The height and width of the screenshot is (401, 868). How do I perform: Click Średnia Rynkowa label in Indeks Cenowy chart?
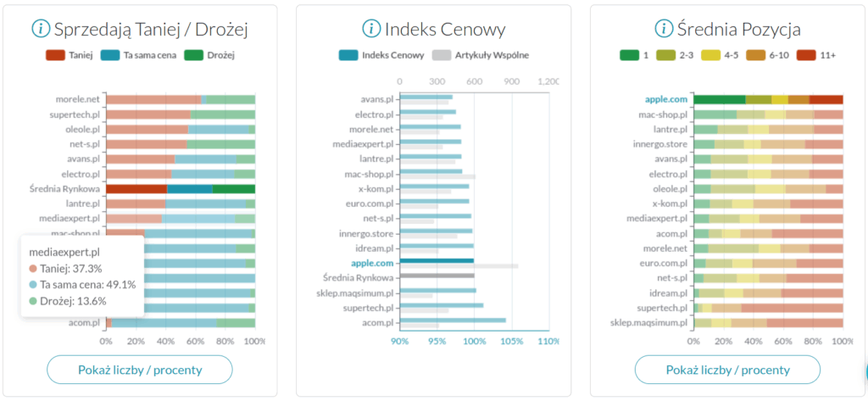pyautogui.click(x=359, y=277)
